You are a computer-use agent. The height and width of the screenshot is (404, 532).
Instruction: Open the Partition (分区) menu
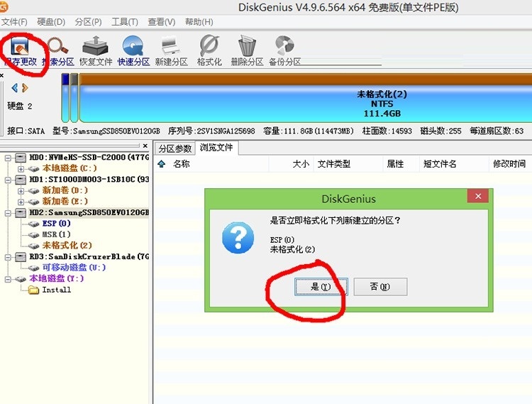coord(88,22)
